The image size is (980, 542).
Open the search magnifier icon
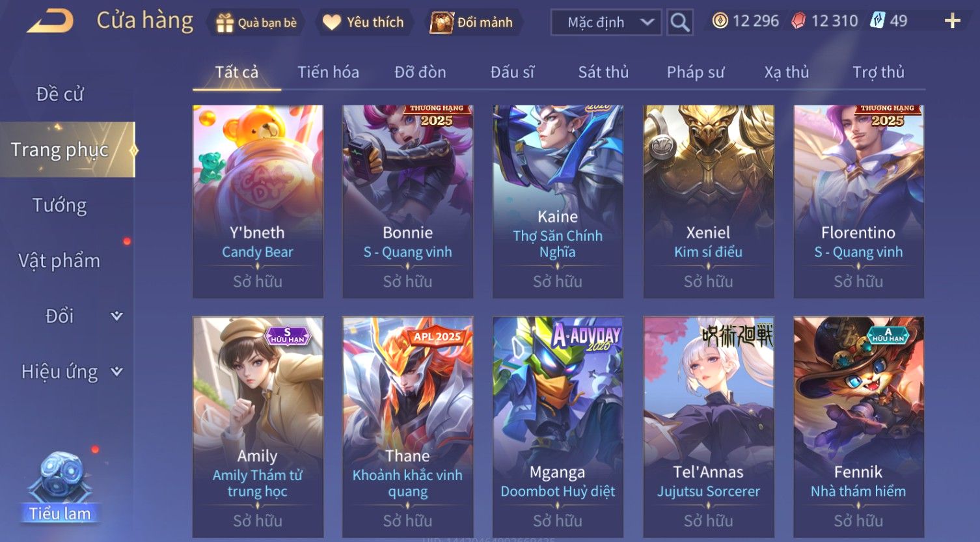[680, 22]
